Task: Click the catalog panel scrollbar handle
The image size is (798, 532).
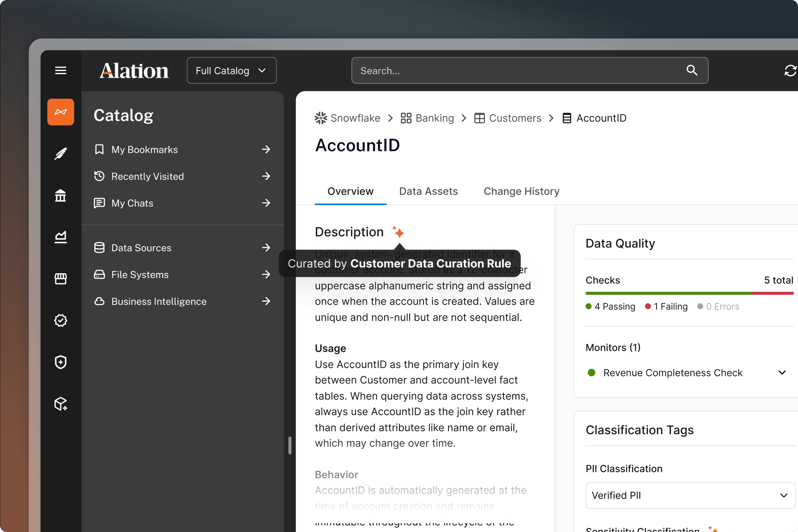Action: (290, 445)
